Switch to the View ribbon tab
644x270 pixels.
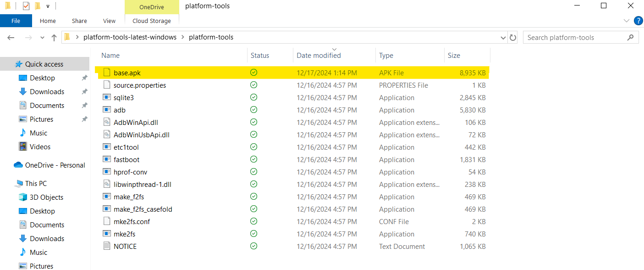tap(110, 21)
